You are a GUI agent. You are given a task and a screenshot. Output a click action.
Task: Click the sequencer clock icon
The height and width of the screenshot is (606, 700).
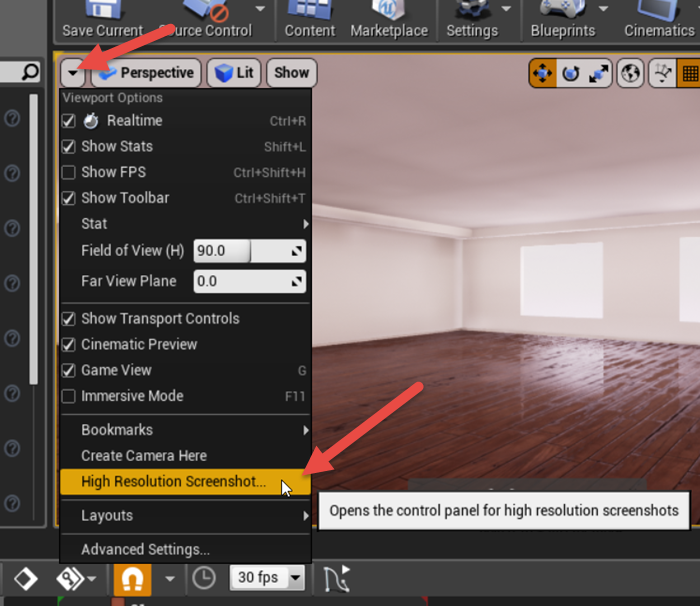[204, 578]
